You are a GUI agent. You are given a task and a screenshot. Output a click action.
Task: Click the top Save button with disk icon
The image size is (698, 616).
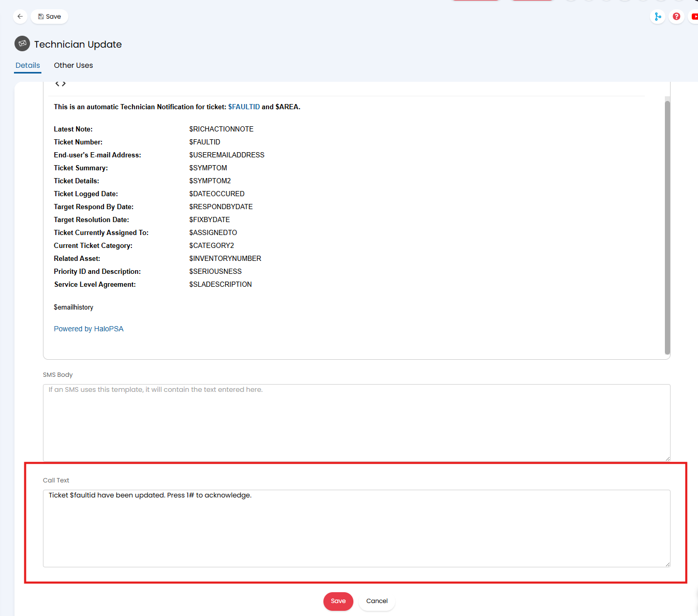pos(50,17)
